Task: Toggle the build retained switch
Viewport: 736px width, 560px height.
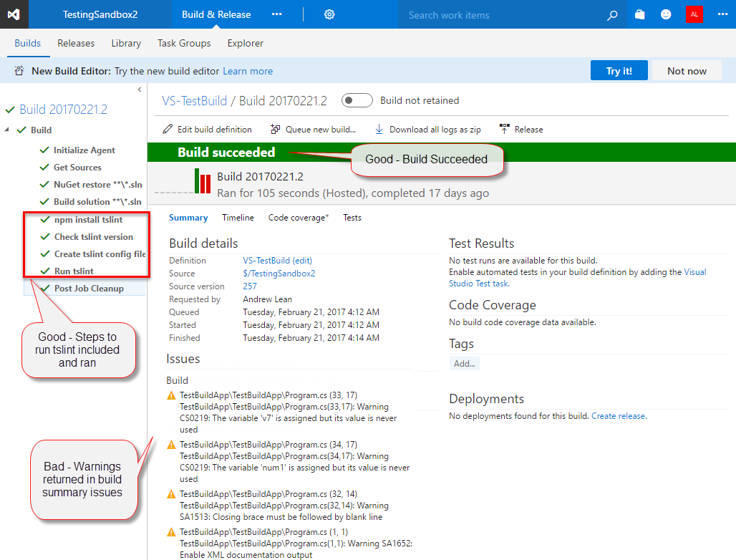Action: [x=357, y=101]
